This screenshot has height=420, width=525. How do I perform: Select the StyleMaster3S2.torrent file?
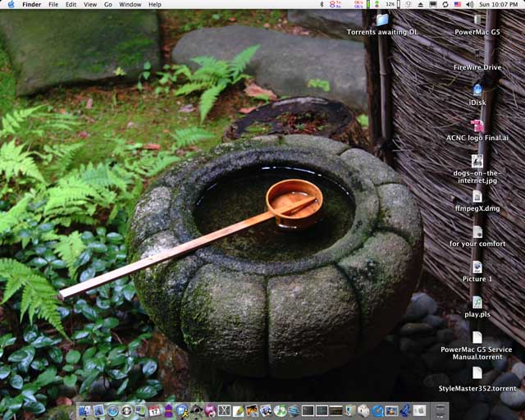[477, 373]
